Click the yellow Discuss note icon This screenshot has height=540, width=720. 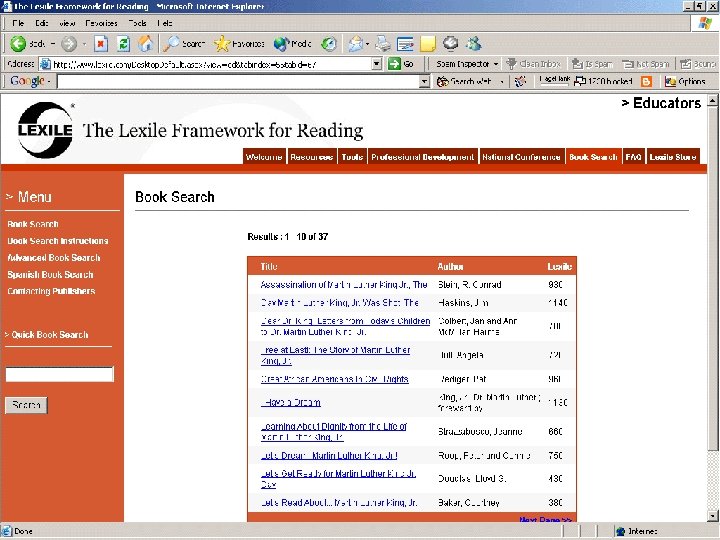[x=428, y=44]
